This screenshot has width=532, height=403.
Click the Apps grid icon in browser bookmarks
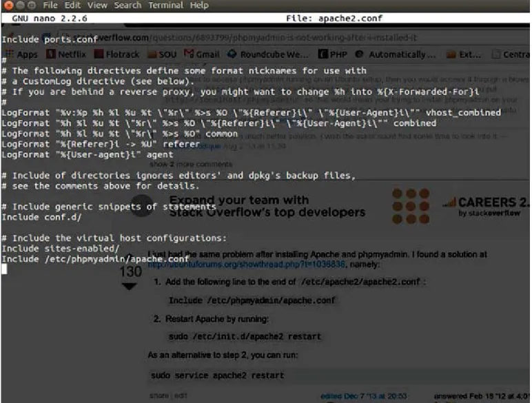[x=10, y=54]
